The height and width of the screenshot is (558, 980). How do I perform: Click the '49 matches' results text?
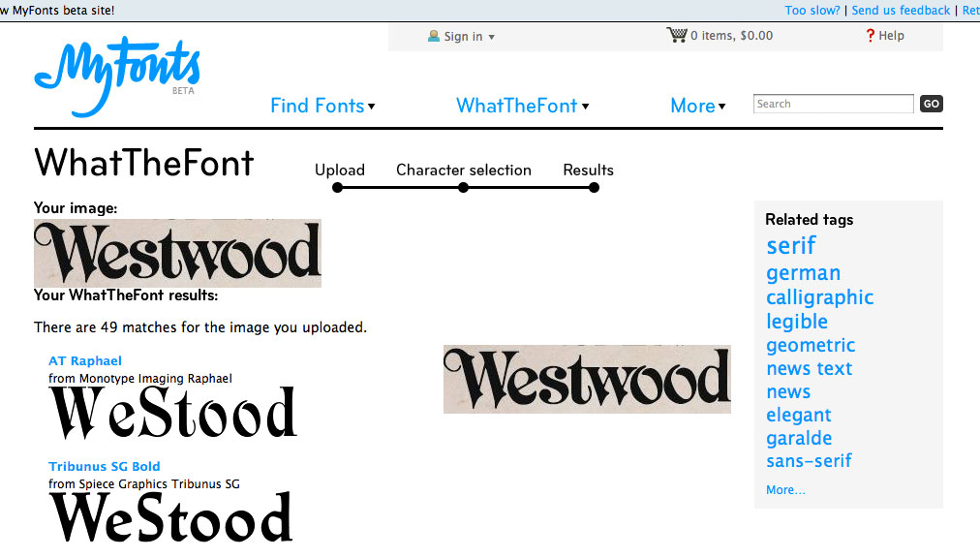click(200, 327)
